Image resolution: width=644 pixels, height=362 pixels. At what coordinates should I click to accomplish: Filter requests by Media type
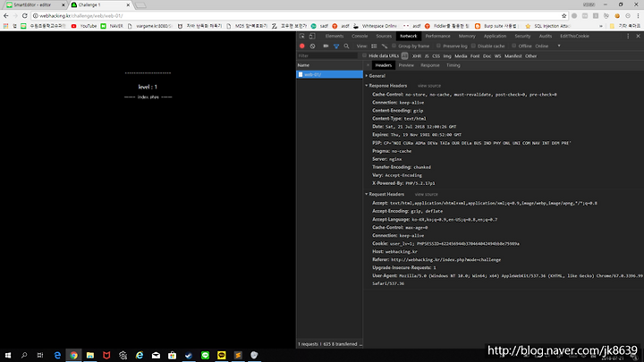point(461,56)
